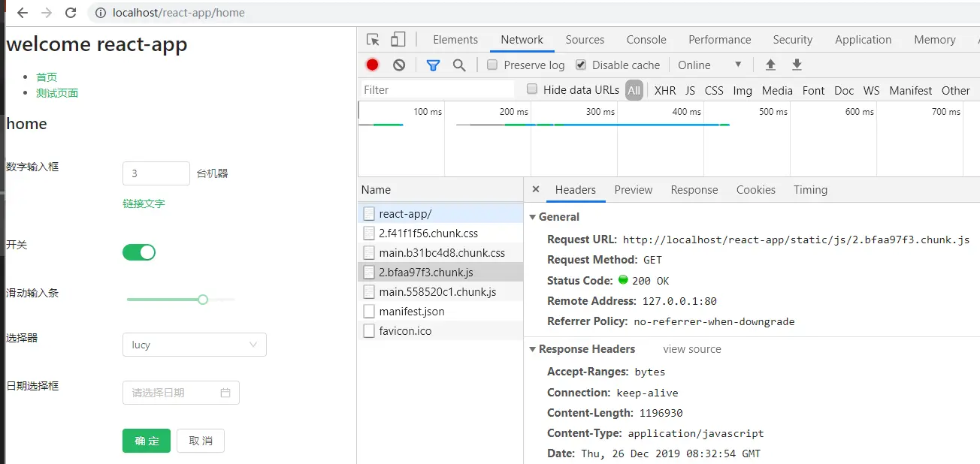Stop network recording with red button
The width and height of the screenshot is (980, 464).
coord(373,65)
